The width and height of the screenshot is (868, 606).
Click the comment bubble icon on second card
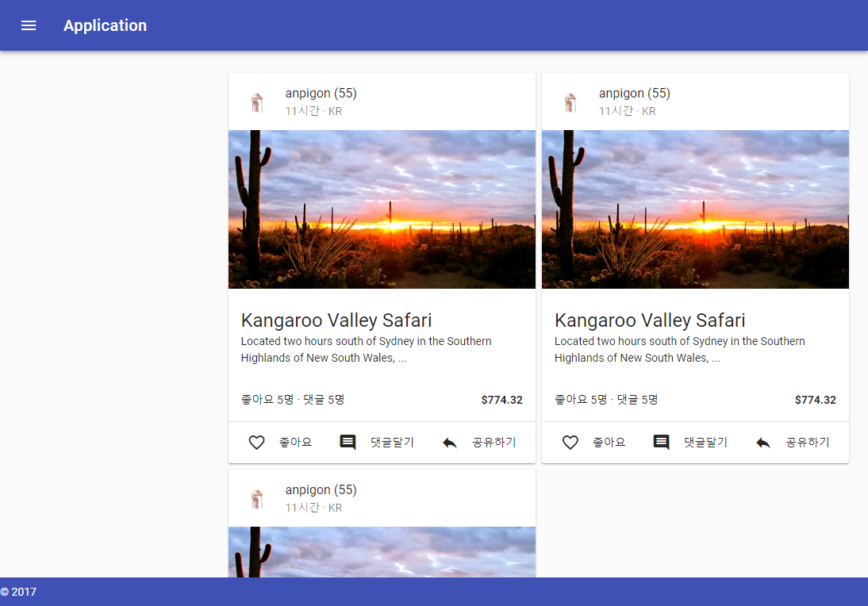pos(661,442)
